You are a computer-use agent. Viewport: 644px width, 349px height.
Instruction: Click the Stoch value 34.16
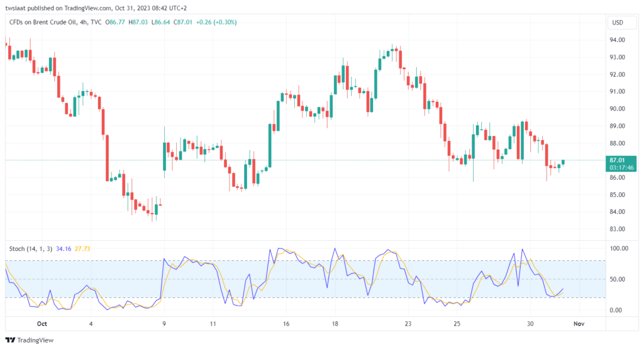coord(64,249)
